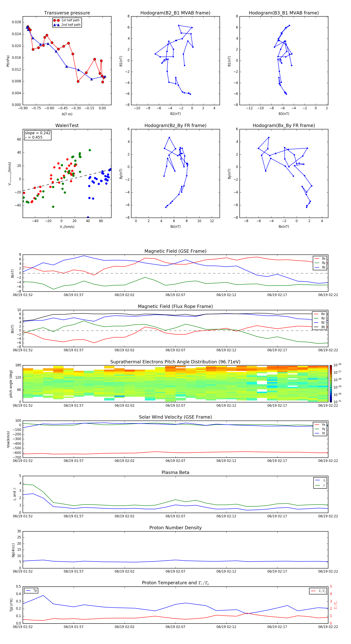Click the By' legend entry in flux rope plot
The width and height of the screenshot is (351, 644).
[x=320, y=318]
